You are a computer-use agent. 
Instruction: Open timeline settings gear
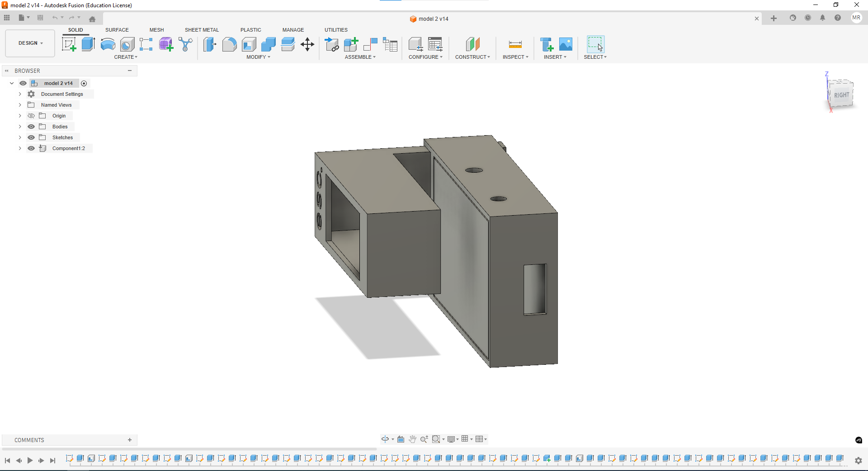click(x=858, y=460)
